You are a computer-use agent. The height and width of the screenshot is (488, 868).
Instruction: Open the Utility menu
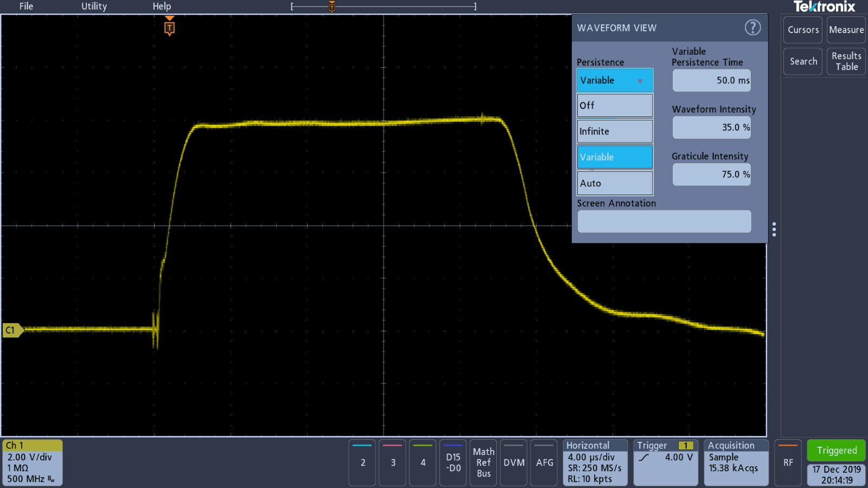click(94, 7)
